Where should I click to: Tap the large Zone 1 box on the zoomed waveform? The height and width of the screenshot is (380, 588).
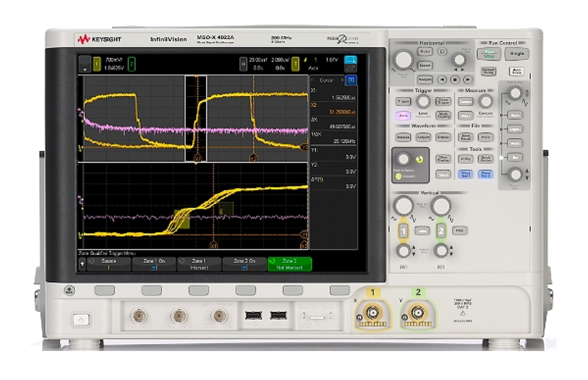[182, 220]
